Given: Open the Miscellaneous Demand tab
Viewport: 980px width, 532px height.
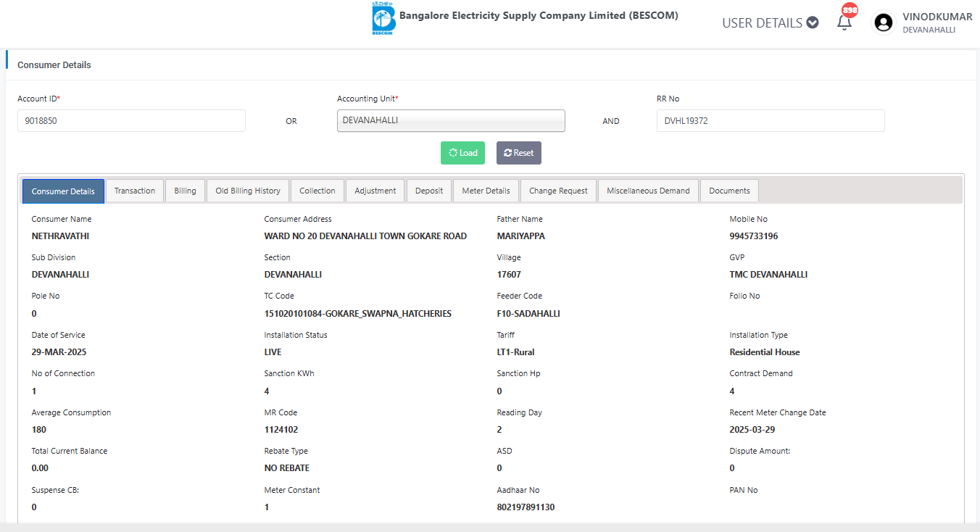Looking at the screenshot, I should click(648, 191).
